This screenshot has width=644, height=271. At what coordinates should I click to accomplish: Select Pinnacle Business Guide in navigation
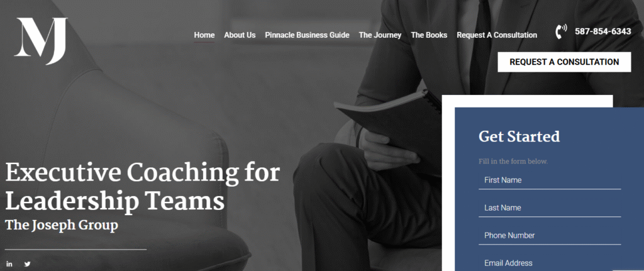click(307, 35)
